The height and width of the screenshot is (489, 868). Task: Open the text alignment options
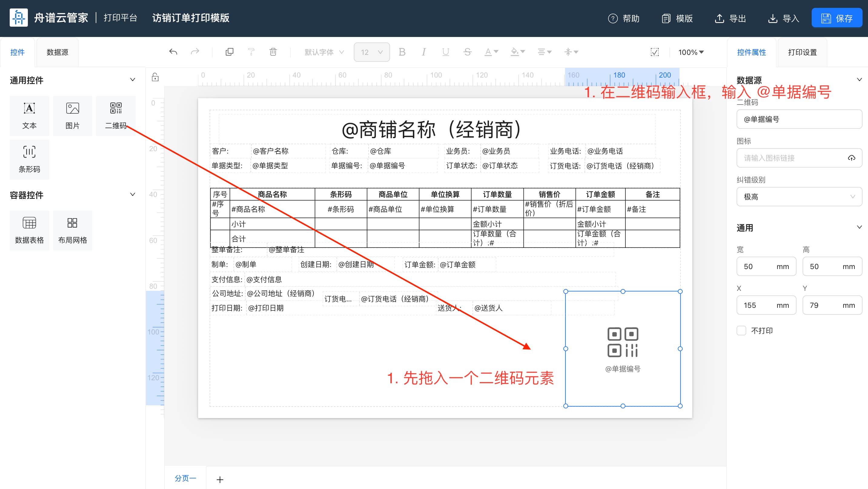544,52
